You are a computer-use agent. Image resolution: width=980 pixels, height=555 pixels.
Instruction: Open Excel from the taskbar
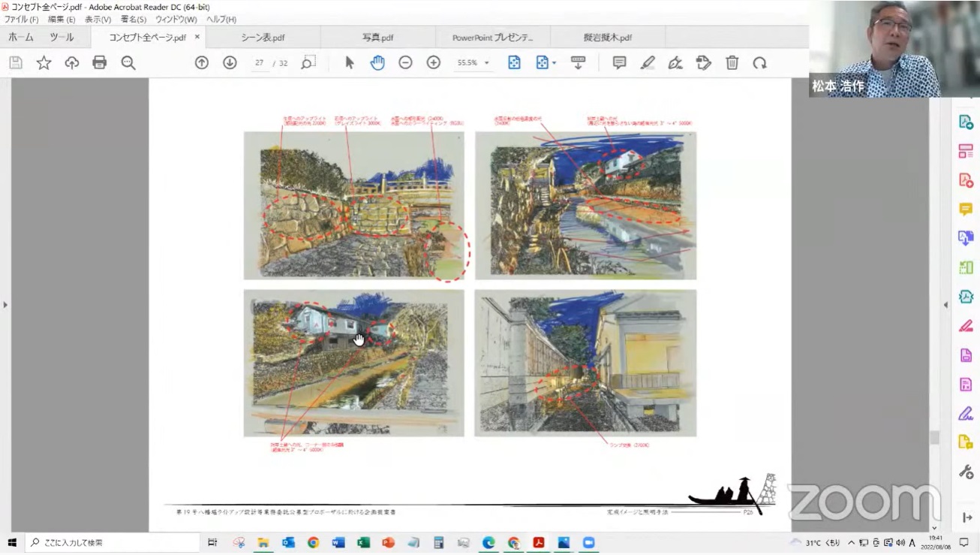pos(363,542)
